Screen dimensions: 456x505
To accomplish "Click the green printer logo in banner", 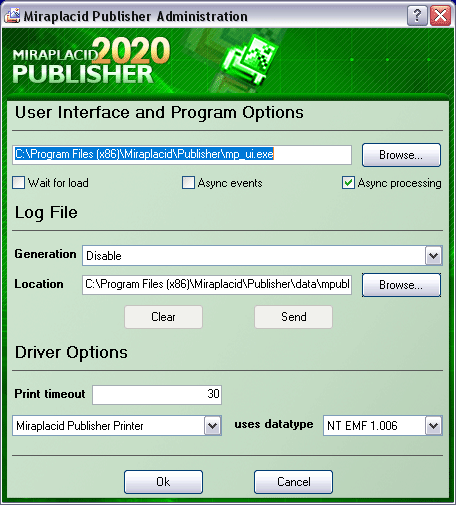I will [248, 60].
